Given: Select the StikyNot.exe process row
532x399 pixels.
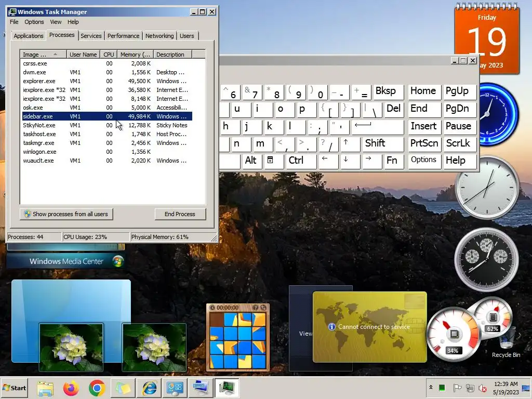Looking at the screenshot, I should [x=107, y=125].
